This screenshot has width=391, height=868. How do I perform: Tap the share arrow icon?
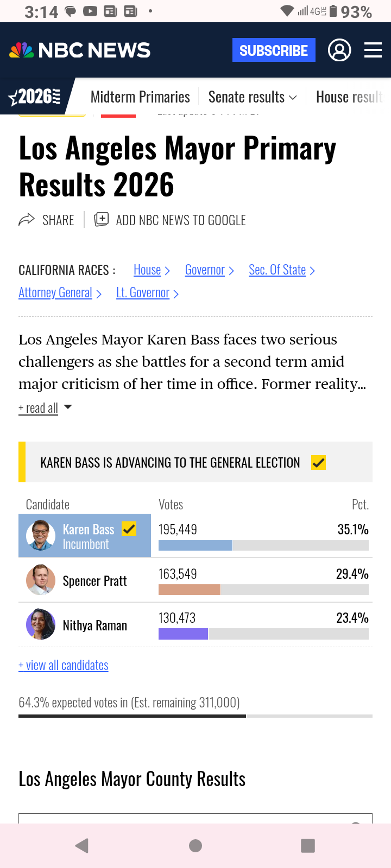pos(27,220)
